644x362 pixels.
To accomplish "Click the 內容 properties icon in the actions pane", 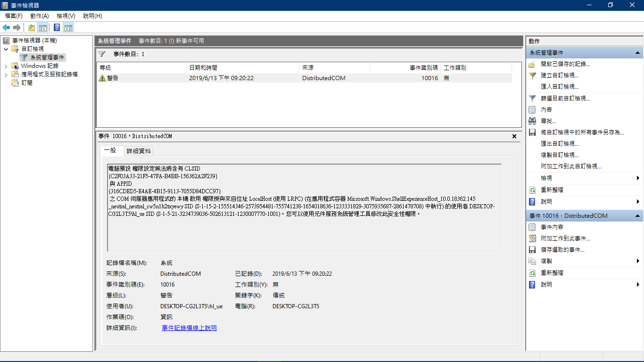I will (532, 110).
